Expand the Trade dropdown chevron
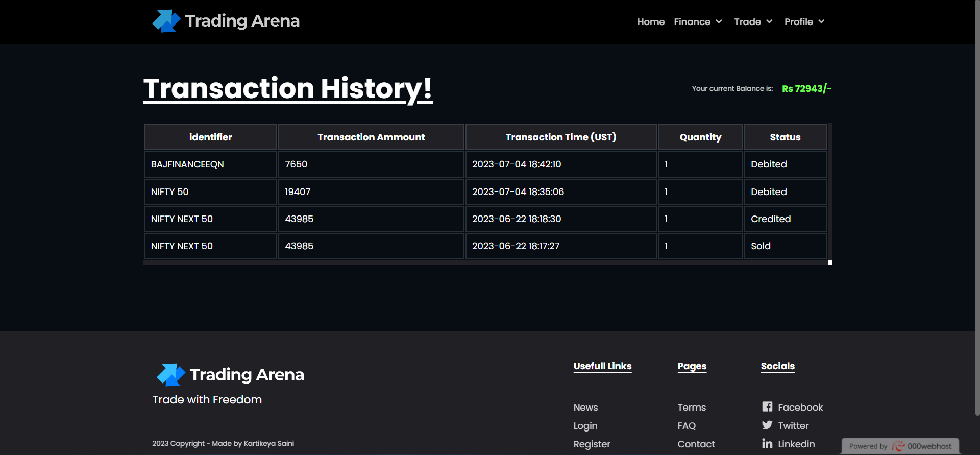 point(769,21)
